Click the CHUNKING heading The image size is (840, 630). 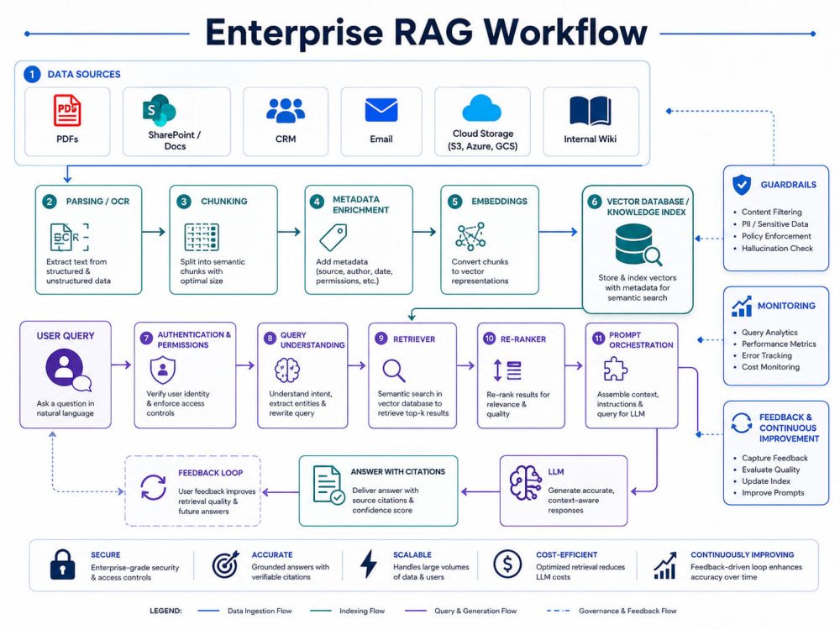[x=224, y=202]
